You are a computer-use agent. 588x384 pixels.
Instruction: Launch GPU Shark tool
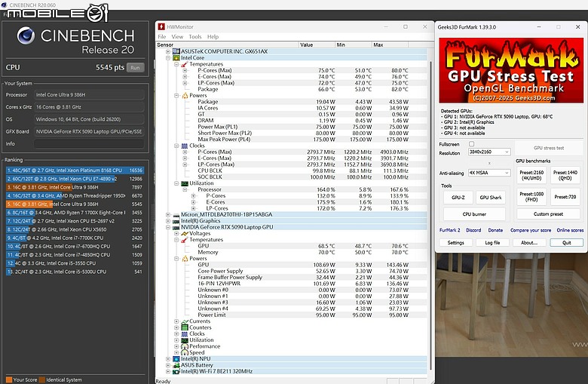pyautogui.click(x=491, y=198)
